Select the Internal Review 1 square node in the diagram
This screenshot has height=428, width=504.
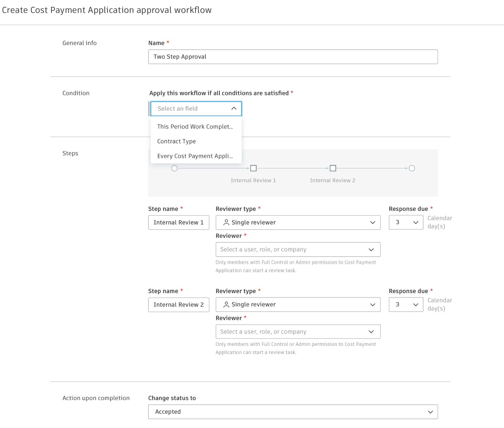tap(253, 168)
